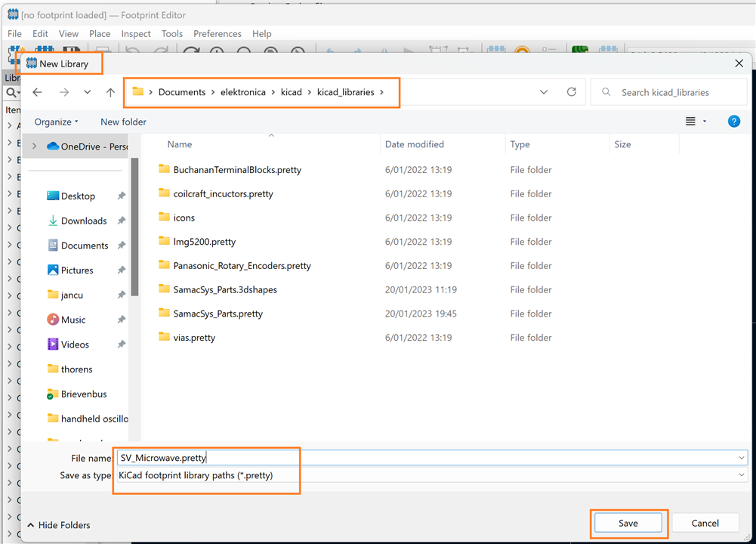This screenshot has height=544, width=756.
Task: Select Desktop in the navigation pane
Action: tap(71, 196)
